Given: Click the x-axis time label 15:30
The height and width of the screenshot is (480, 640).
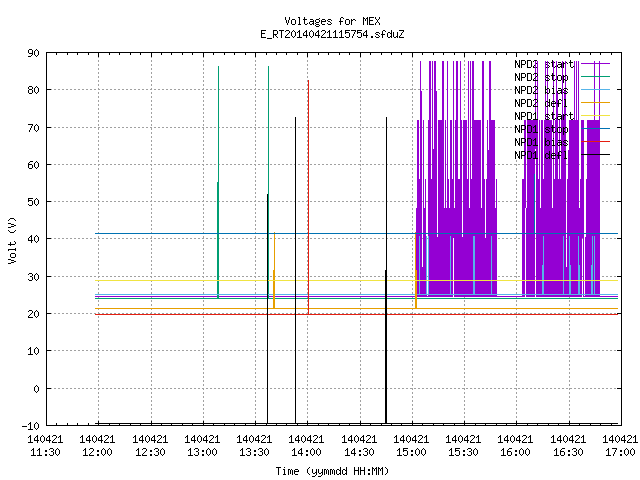Looking at the screenshot, I should (x=463, y=453).
